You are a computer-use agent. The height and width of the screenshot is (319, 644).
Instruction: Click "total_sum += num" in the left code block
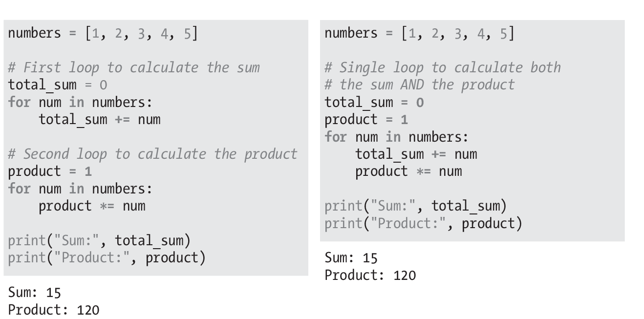[100, 119]
